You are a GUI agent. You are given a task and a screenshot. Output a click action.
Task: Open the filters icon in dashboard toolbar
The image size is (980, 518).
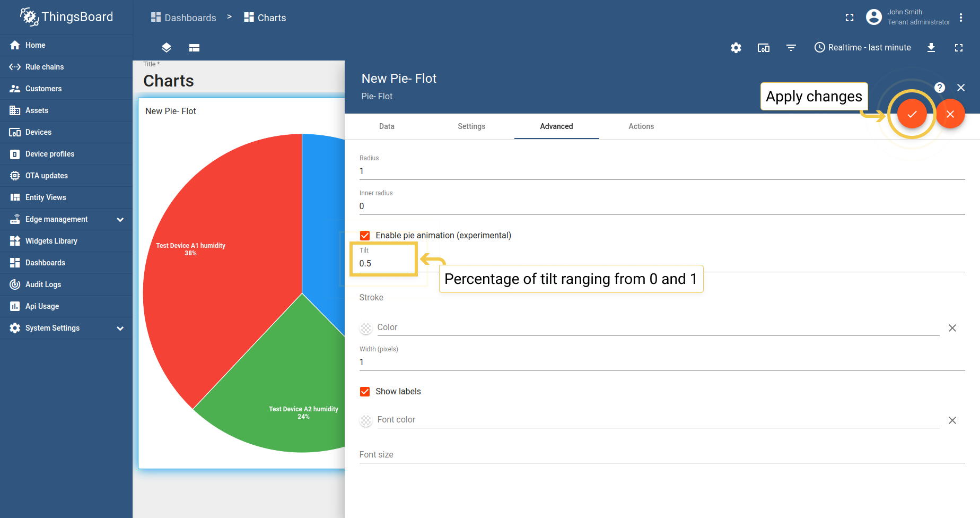(x=791, y=48)
